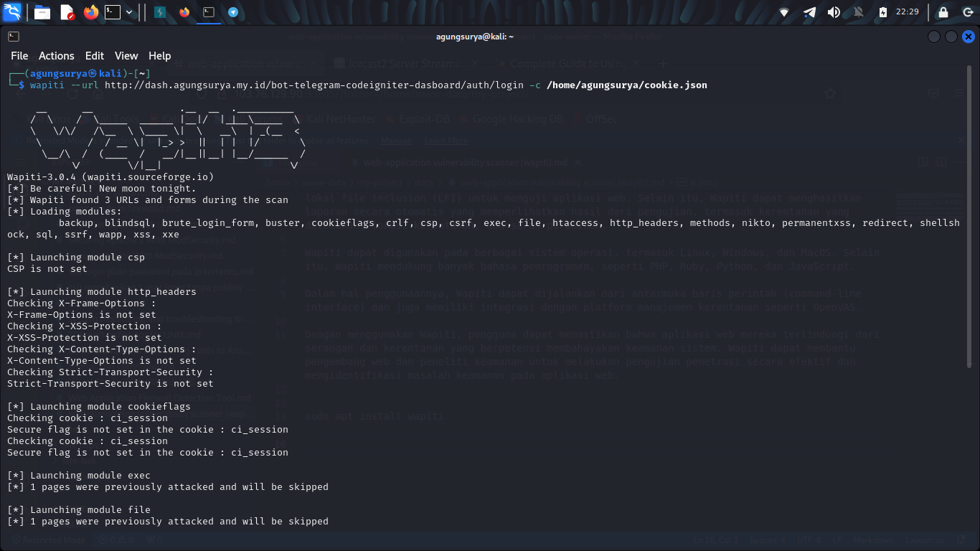Open the Actions menu

[x=57, y=56]
